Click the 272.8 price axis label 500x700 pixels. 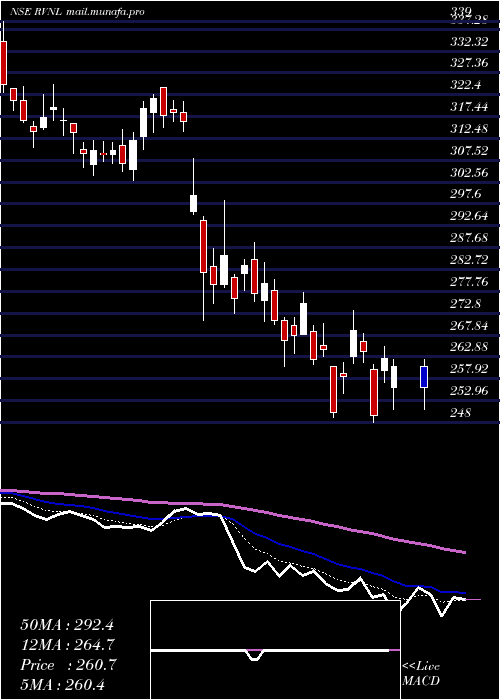point(466,304)
